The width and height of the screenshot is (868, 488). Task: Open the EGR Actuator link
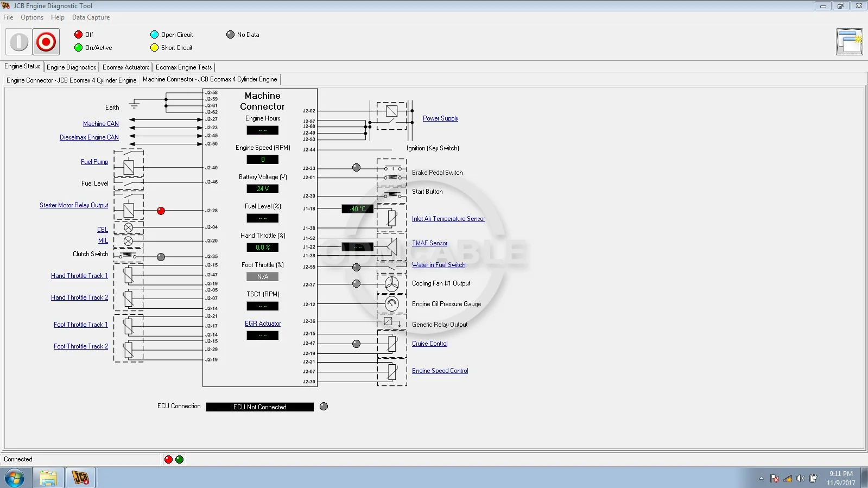coord(263,324)
